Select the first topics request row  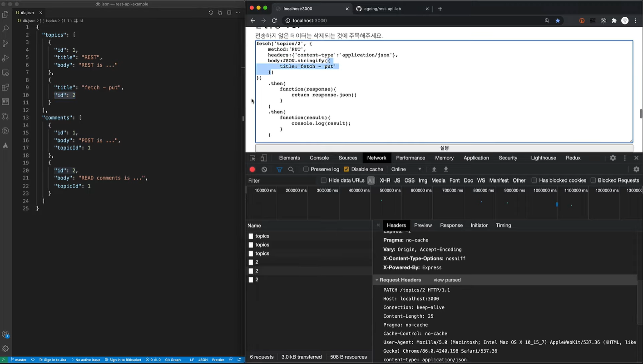[x=309, y=236]
